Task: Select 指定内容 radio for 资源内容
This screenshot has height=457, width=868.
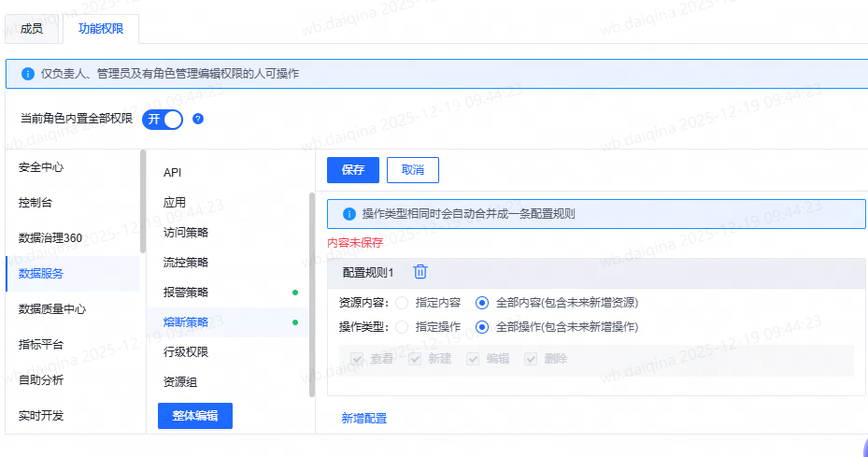Action: tap(402, 303)
